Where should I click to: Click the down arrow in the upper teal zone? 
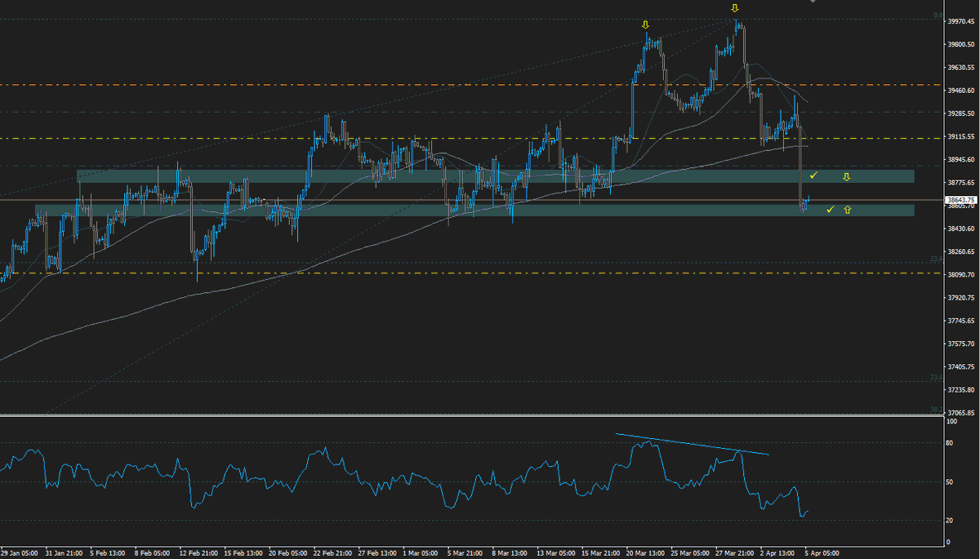coord(847,176)
